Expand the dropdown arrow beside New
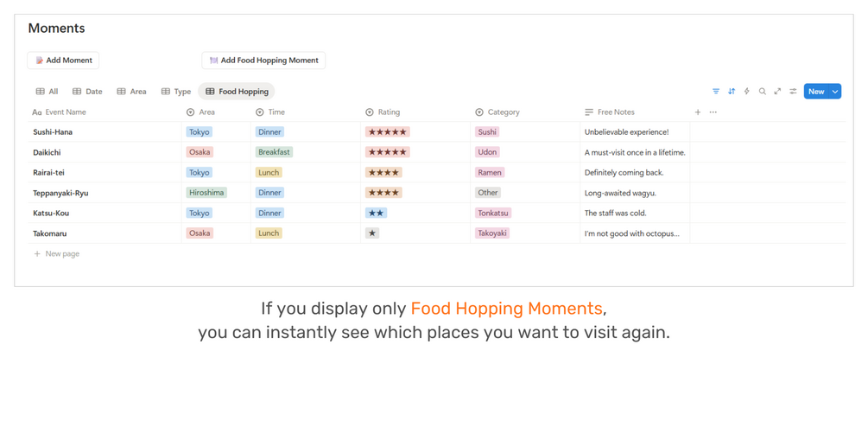Image resolution: width=868 pixels, height=434 pixels. point(835,92)
